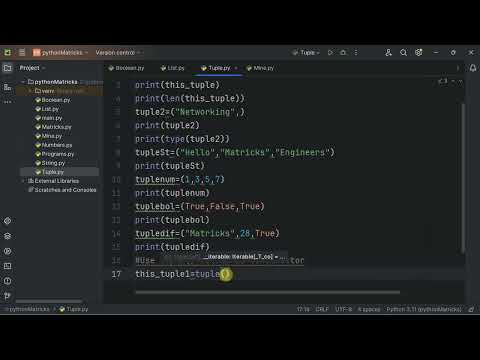
Task: Select Scratches and Consoles node
Action: point(62,190)
